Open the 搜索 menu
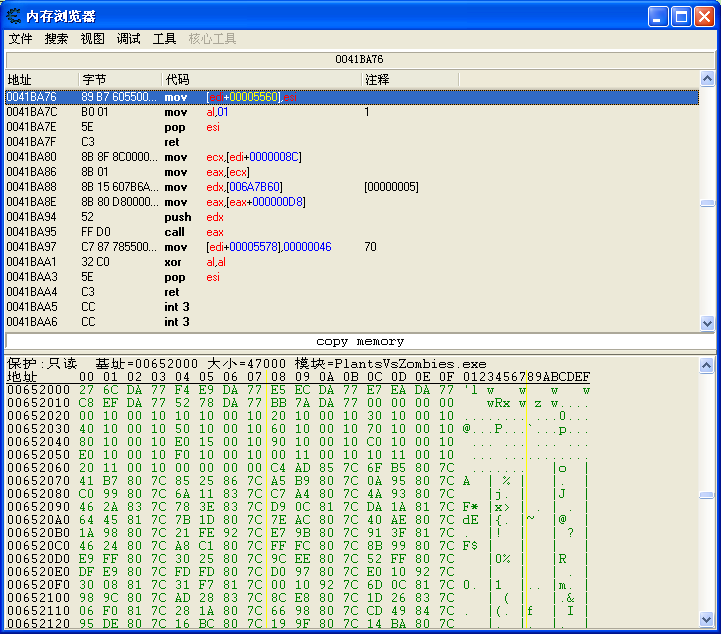721x634 pixels. 56,39
